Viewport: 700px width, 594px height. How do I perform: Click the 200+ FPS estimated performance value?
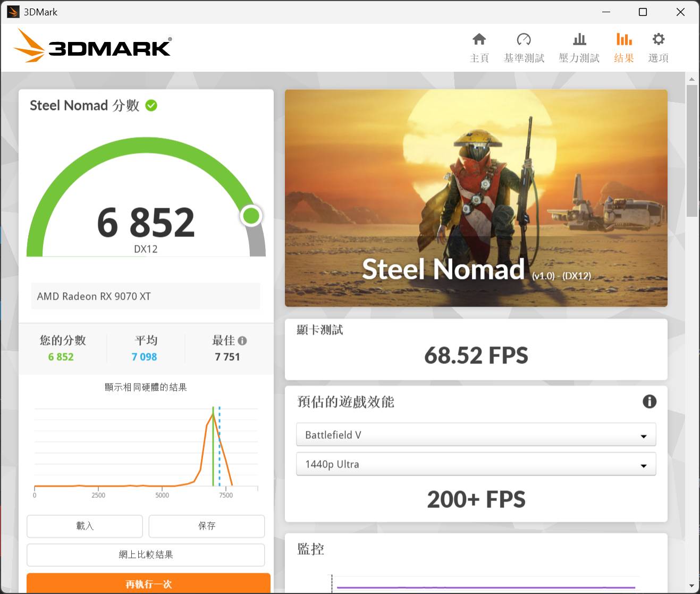(476, 499)
